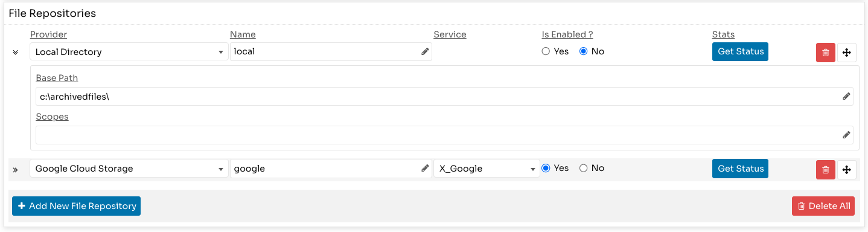868x232 pixels.
Task: Grab the move handle for local repository
Action: coord(846,53)
